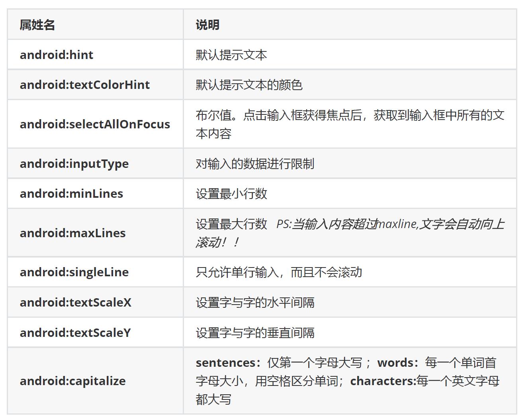This screenshot has height=419, width=532.
Task: Select the android:textScaleX attribute cell
Action: coord(96,302)
